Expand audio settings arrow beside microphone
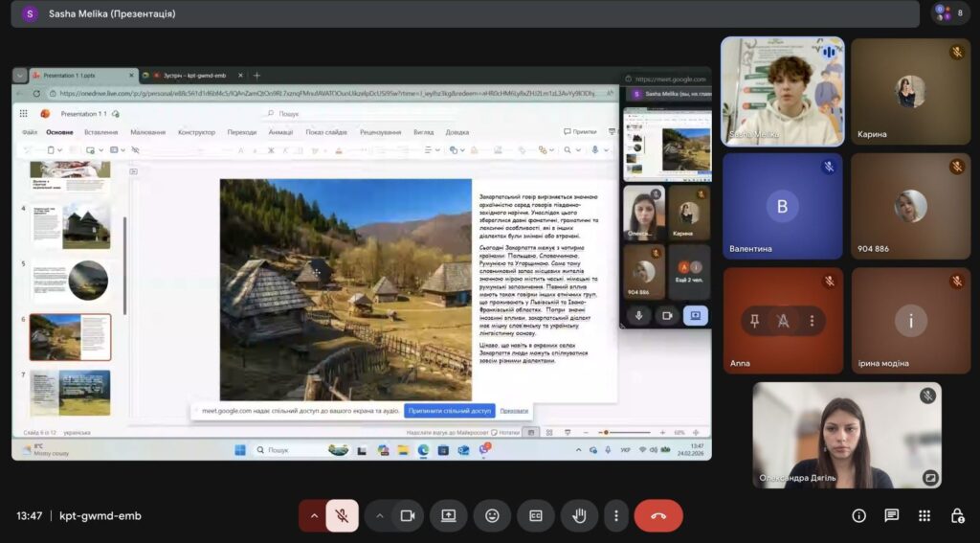The height and width of the screenshot is (543, 980). click(314, 516)
